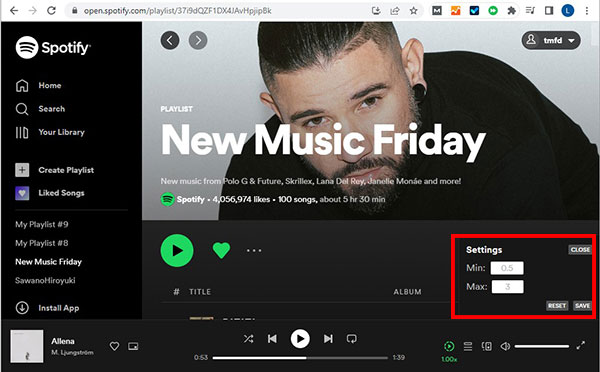
Task: Open the tmfd user account dropdown
Action: [551, 40]
